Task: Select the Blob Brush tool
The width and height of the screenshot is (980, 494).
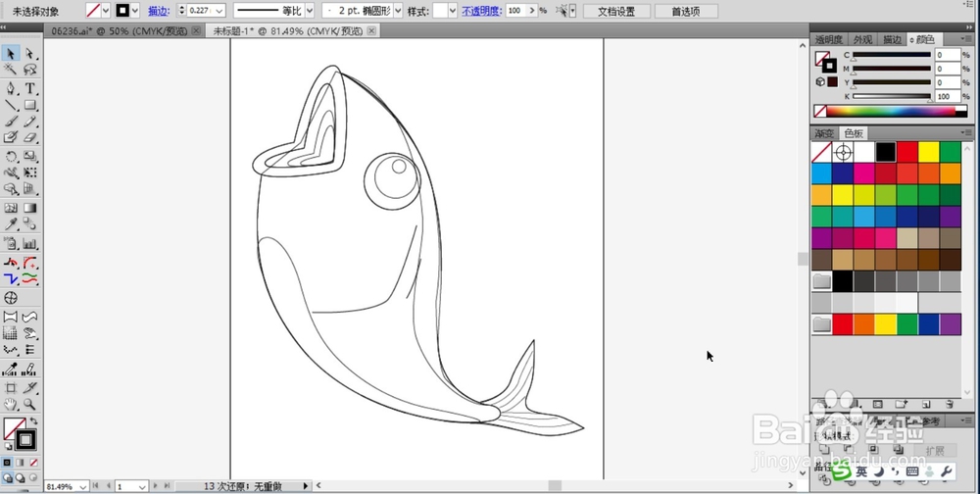Action: coord(11,137)
